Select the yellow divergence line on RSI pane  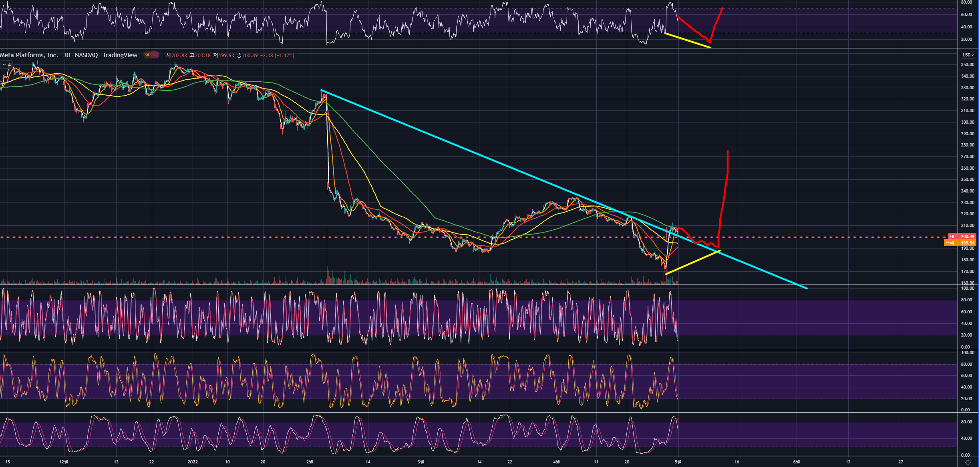coord(687,40)
